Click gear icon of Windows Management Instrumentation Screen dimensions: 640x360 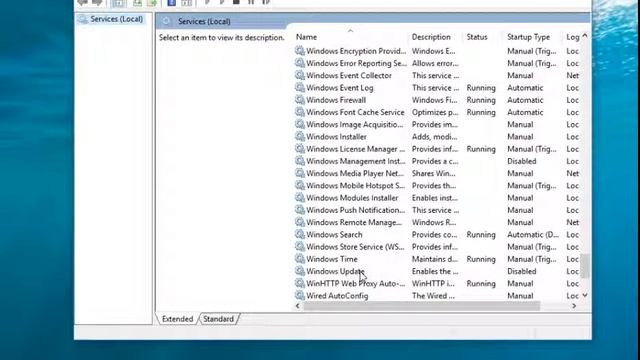[x=300, y=161]
